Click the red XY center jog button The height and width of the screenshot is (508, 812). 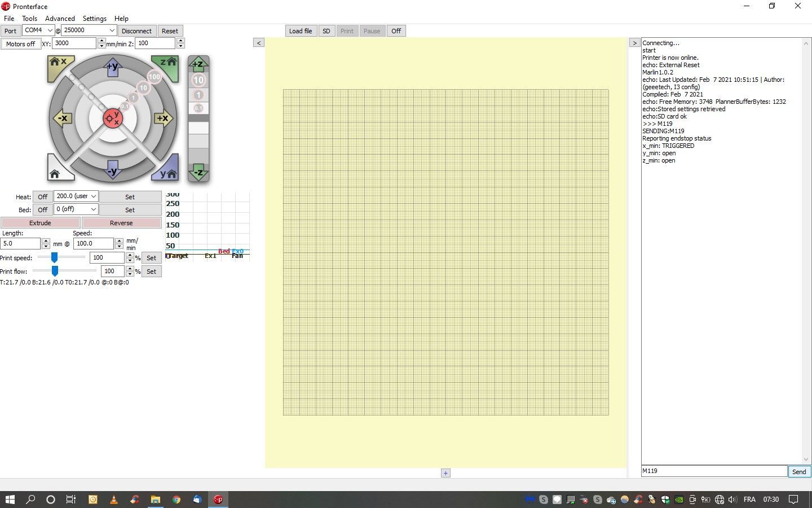[113, 119]
